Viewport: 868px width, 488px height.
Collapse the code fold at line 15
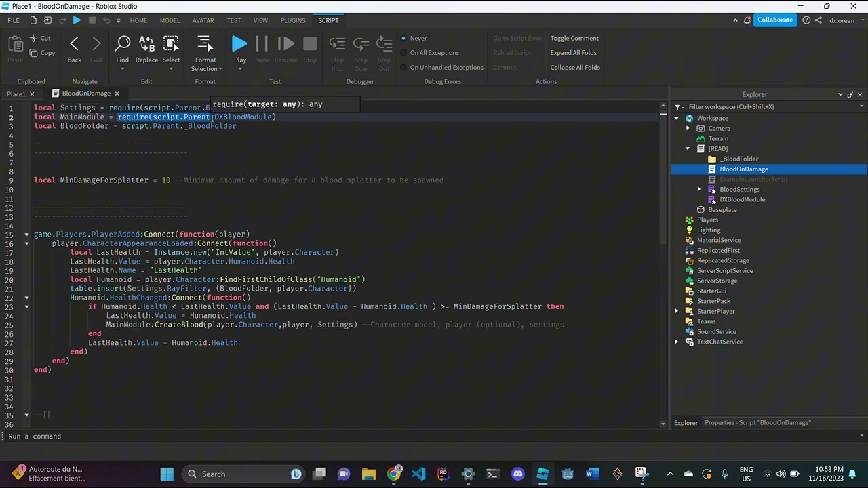pyautogui.click(x=26, y=235)
